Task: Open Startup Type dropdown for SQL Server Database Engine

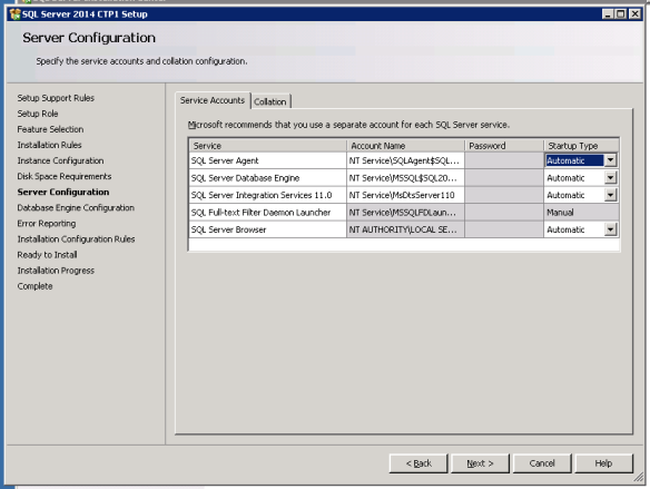Action: point(610,178)
